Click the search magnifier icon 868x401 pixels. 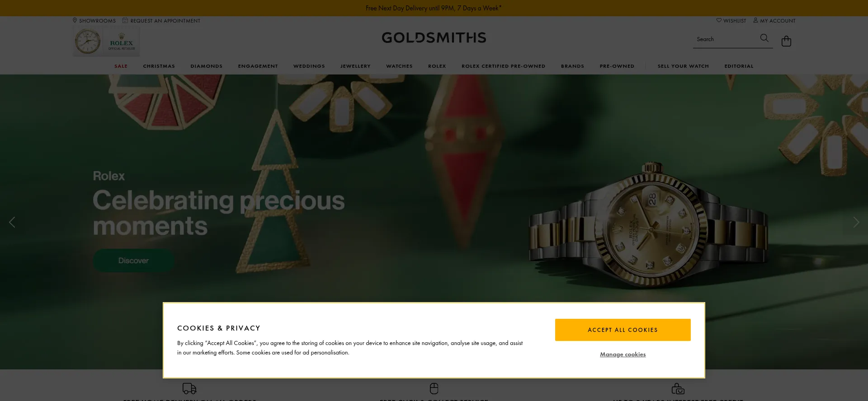click(x=764, y=38)
